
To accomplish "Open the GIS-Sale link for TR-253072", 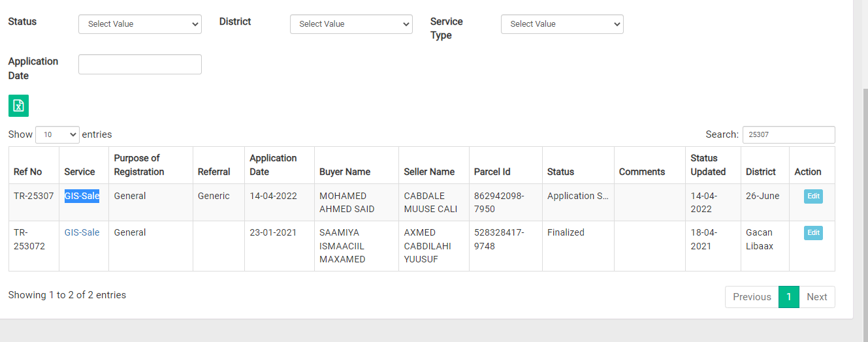I will pos(82,232).
